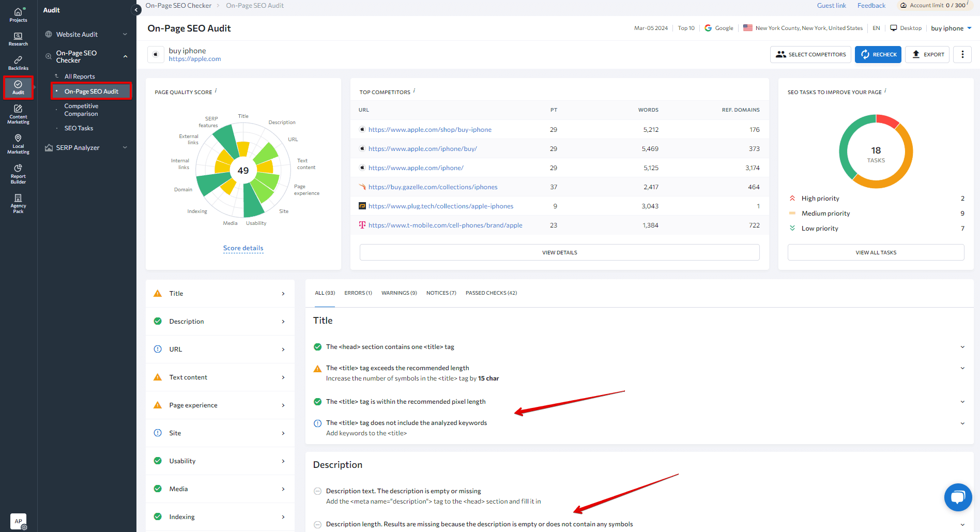Click the 18 tasks donut chart
The image size is (980, 532).
click(x=876, y=151)
